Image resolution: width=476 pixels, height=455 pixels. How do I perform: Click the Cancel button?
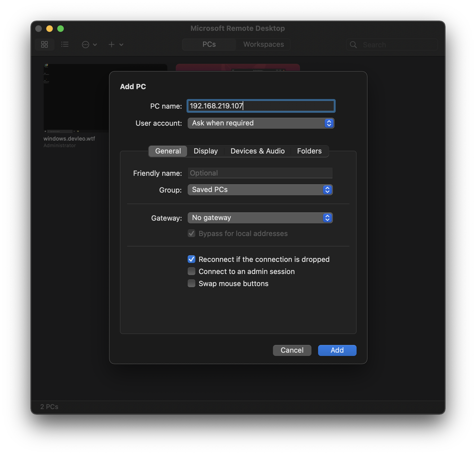tap(292, 350)
